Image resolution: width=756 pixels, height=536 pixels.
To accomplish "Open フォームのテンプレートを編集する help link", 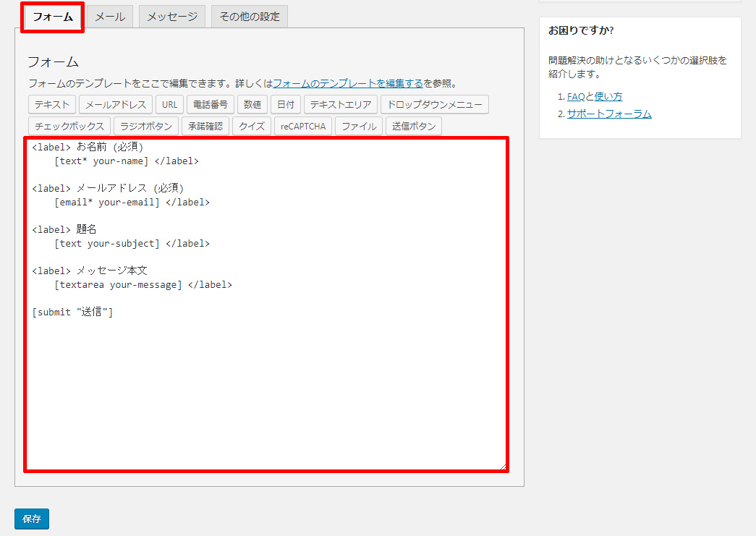I will (348, 83).
